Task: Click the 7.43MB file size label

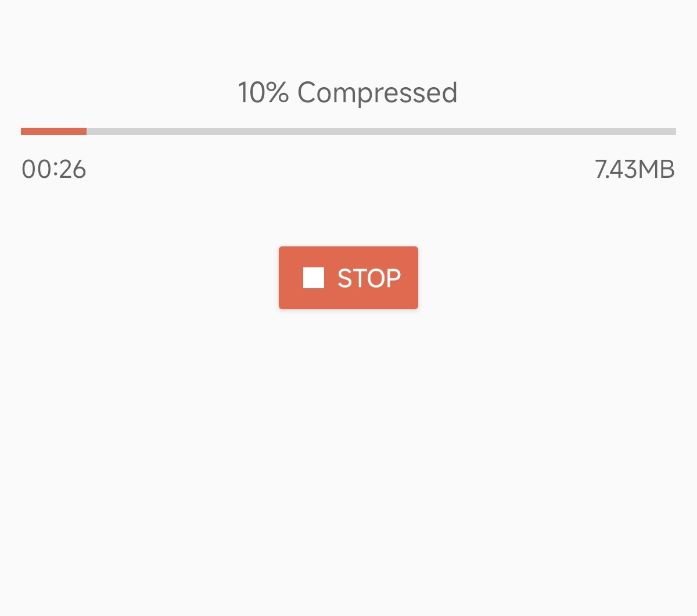Action: click(635, 170)
